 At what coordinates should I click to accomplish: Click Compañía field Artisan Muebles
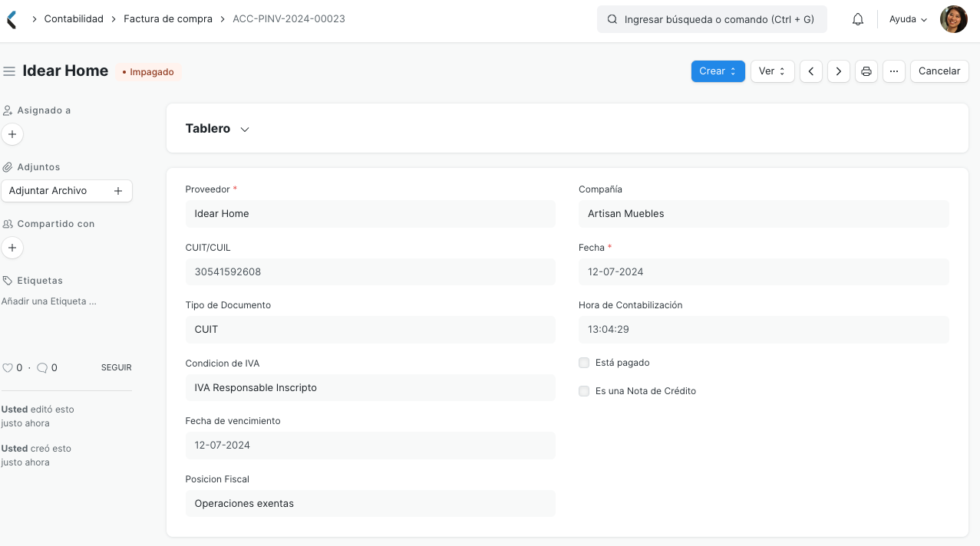coord(764,214)
